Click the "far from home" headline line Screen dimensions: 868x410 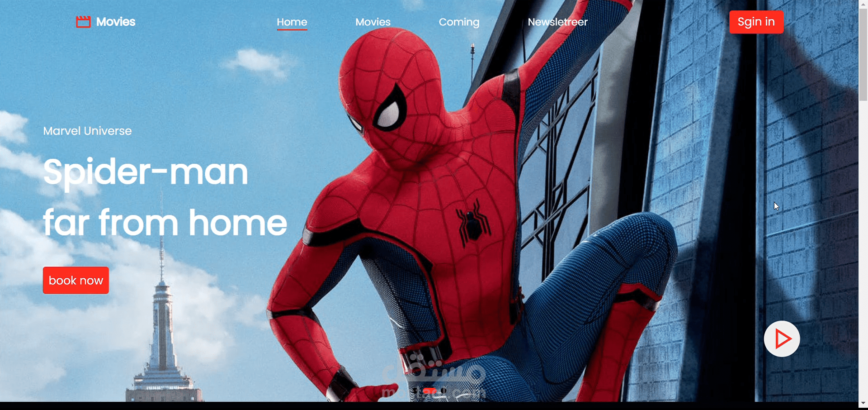tap(165, 223)
